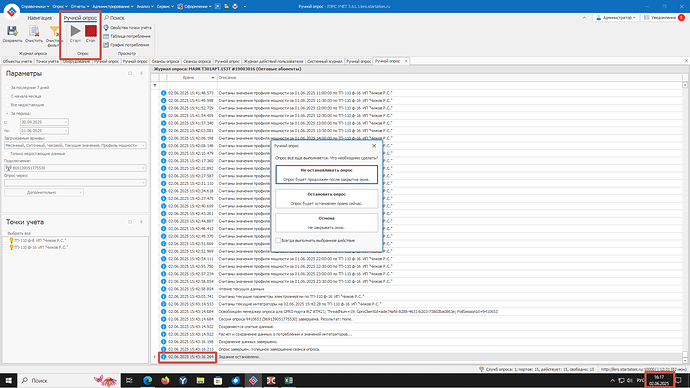Click Отмена option in the dialog
The image size is (690, 388).
tap(327, 223)
